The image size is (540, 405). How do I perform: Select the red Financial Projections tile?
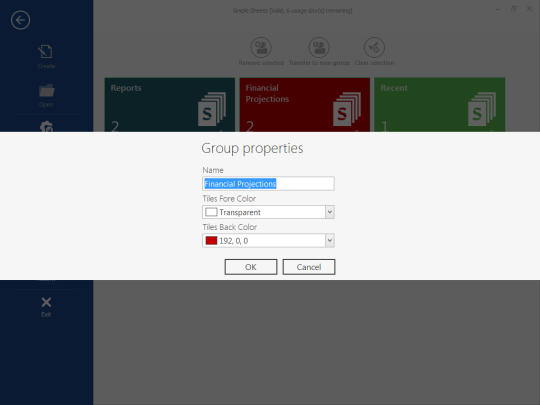(305, 105)
